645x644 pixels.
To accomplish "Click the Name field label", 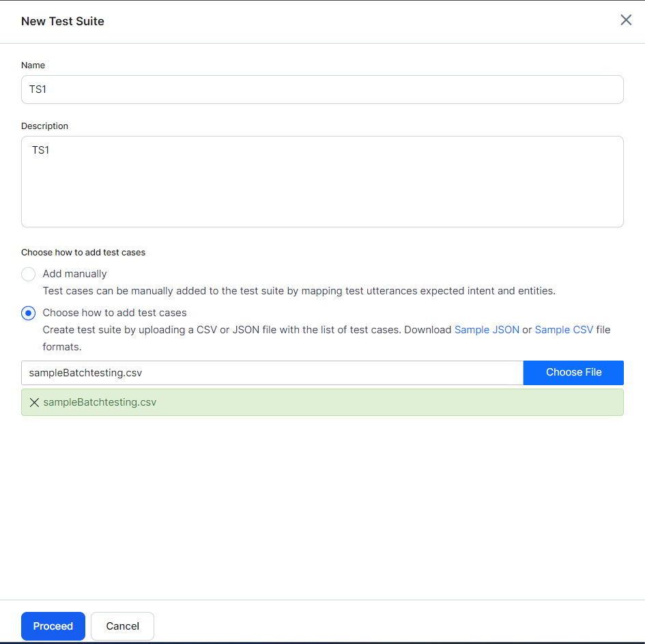I will click(x=33, y=66).
